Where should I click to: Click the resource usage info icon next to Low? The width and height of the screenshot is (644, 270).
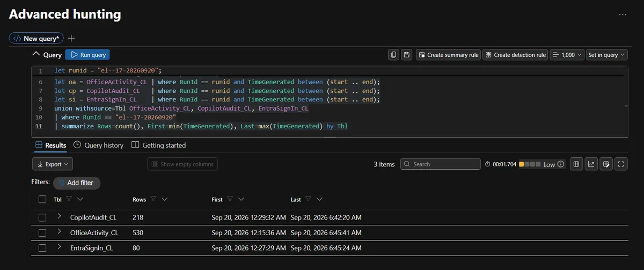(x=561, y=164)
